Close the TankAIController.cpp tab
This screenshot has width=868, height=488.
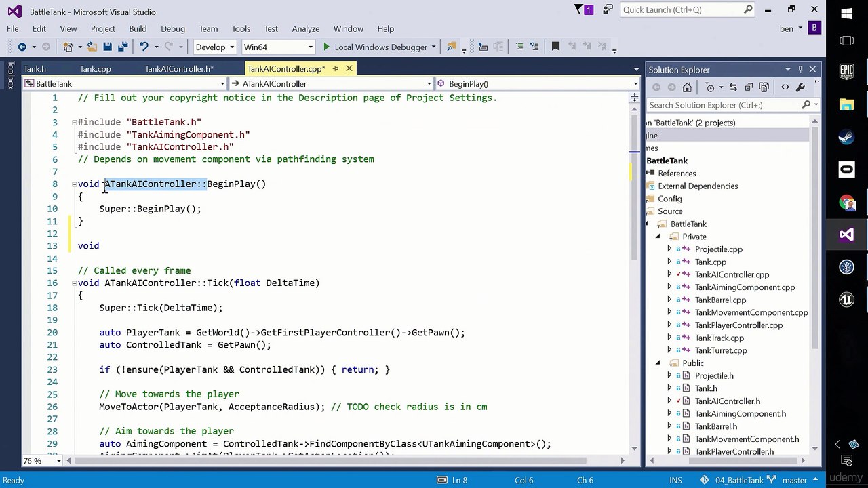tap(349, 68)
